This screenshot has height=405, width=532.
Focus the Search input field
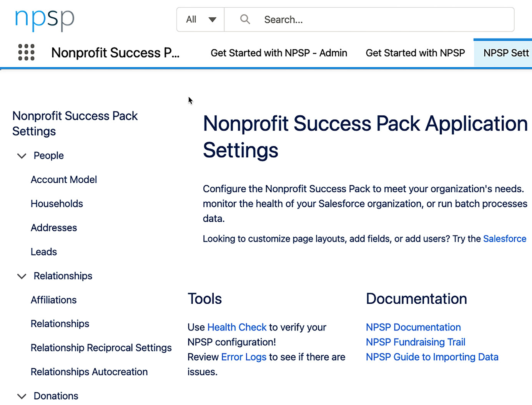coord(369,19)
